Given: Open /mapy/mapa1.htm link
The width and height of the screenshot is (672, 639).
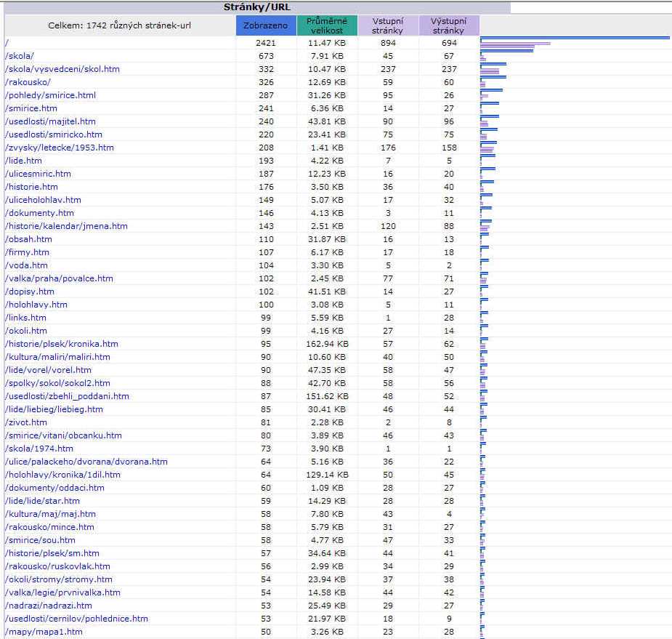Looking at the screenshot, I should click(x=44, y=632).
